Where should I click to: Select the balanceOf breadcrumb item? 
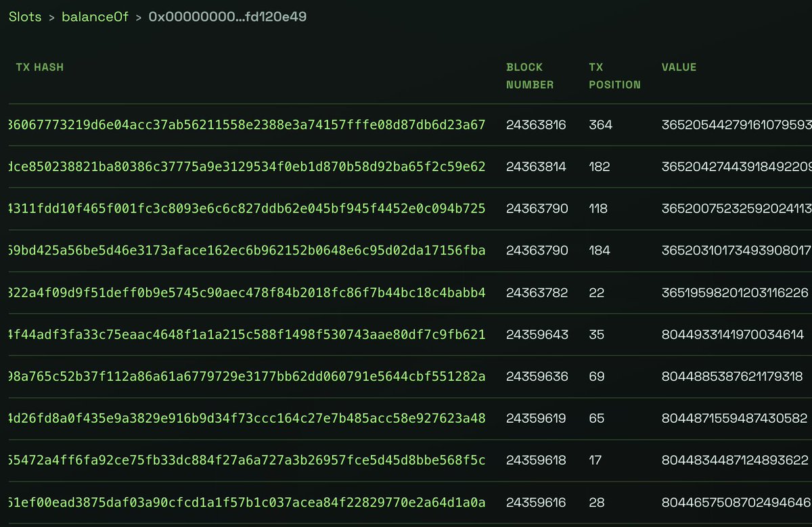[x=95, y=17]
